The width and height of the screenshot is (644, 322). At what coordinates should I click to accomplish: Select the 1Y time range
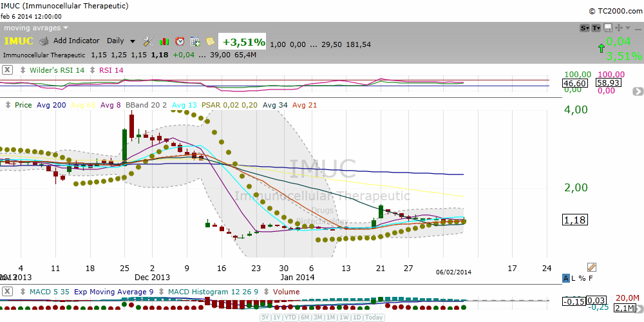(x=277, y=317)
